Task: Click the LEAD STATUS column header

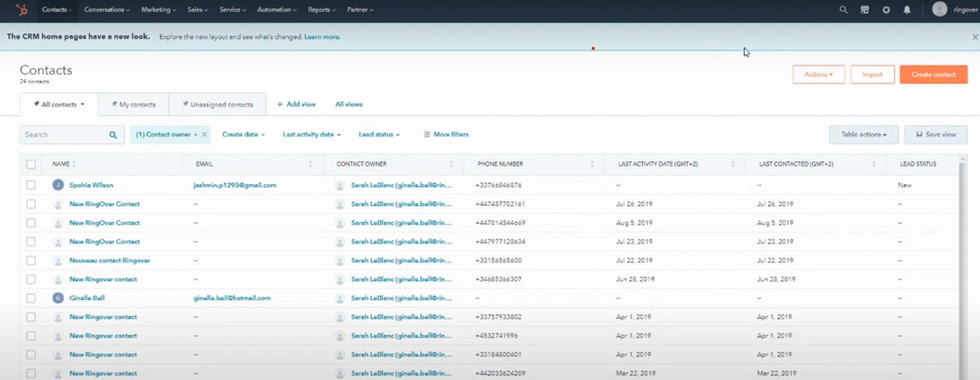Action: (x=918, y=164)
